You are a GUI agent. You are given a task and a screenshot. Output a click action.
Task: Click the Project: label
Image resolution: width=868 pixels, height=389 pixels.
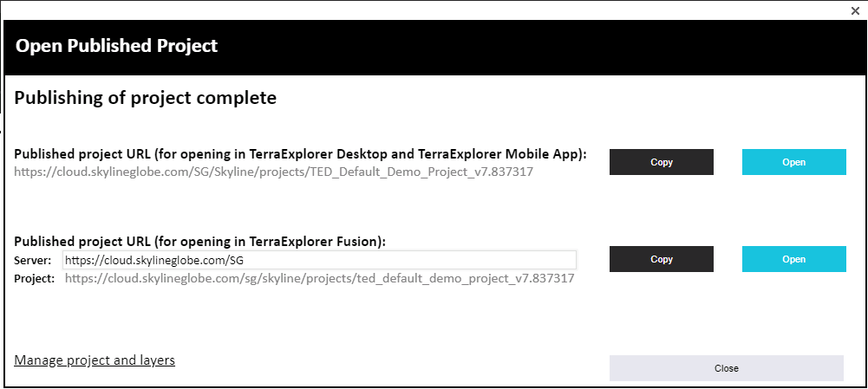click(x=35, y=279)
